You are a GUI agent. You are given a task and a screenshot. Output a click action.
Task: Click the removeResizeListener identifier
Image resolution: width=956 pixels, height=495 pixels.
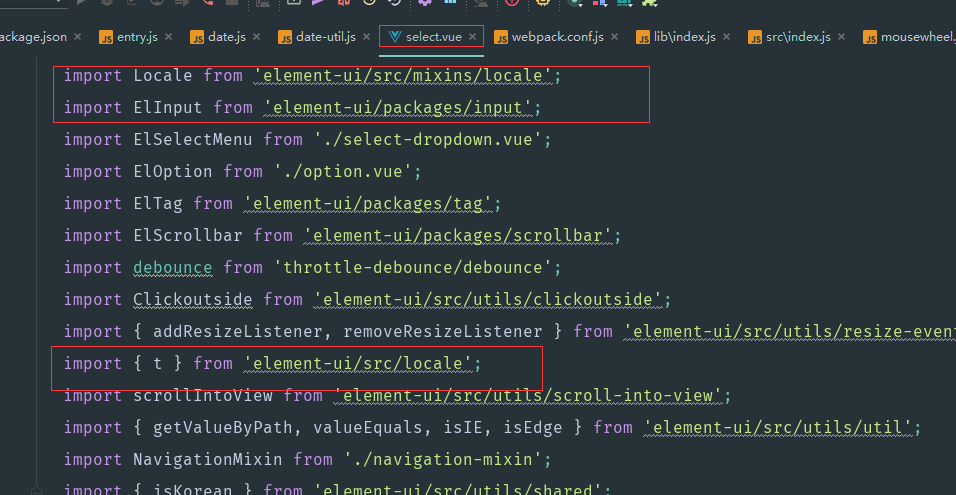(443, 332)
